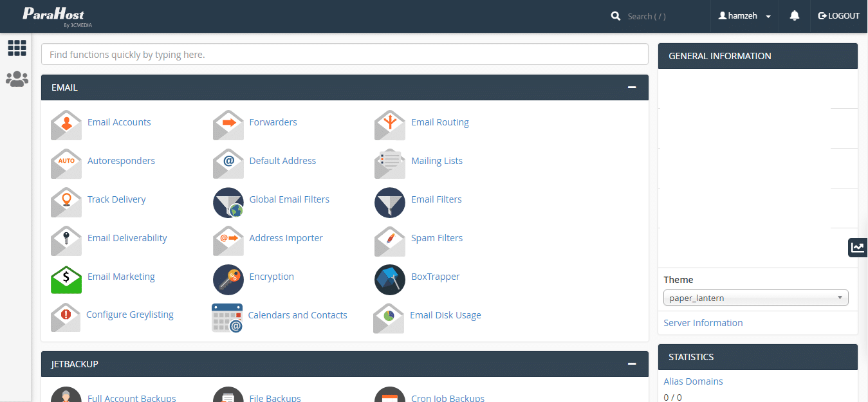868x402 pixels.
Task: Click the Spam Filters link
Action: pyautogui.click(x=437, y=238)
